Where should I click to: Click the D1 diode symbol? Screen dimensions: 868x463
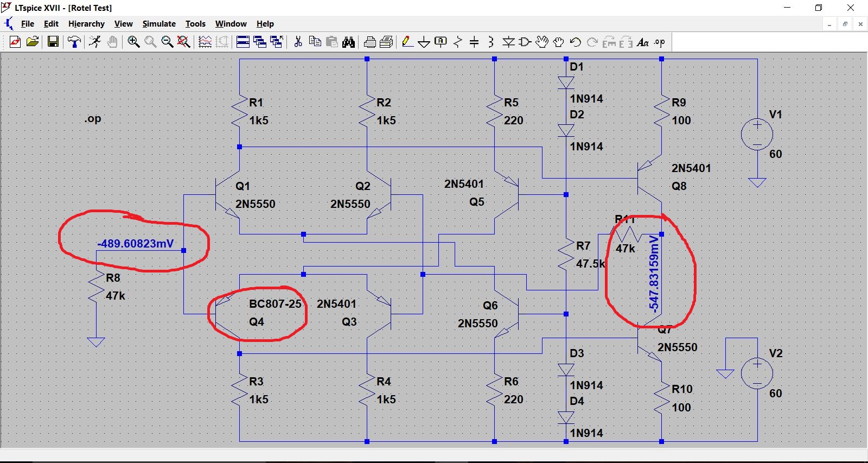566,83
